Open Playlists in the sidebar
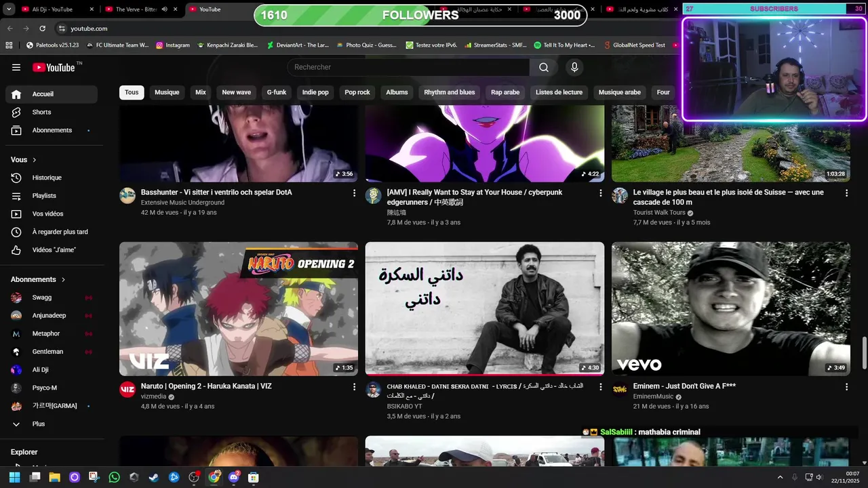 tap(51, 196)
